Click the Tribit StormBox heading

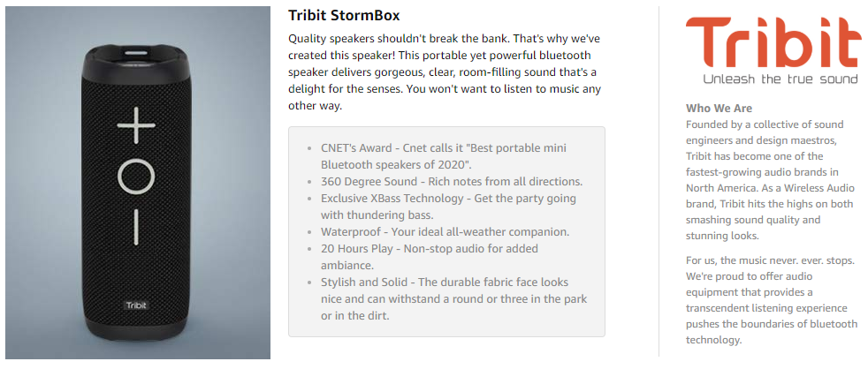click(x=344, y=17)
